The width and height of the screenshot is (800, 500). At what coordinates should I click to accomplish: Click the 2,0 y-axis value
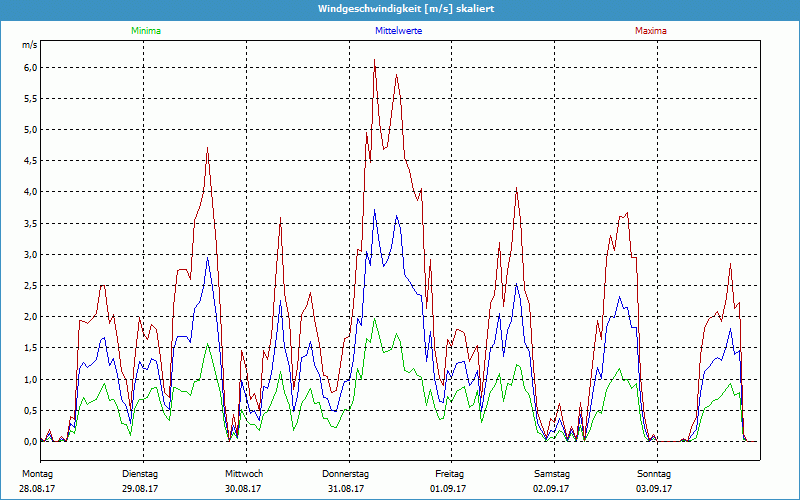29,317
